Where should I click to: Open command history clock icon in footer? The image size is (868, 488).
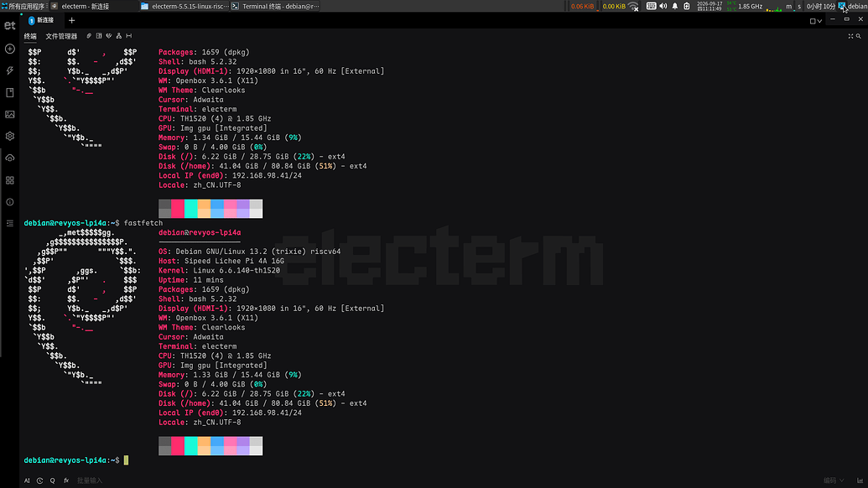(40, 480)
